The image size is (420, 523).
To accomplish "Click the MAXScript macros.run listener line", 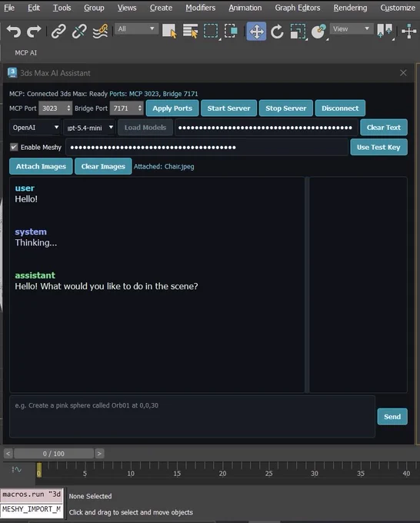I will (x=32, y=495).
